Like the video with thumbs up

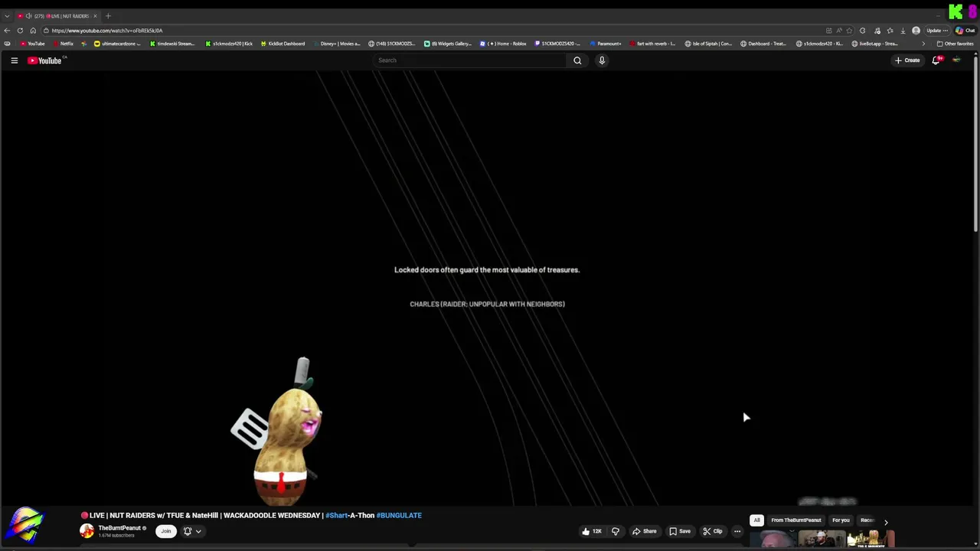(591, 531)
